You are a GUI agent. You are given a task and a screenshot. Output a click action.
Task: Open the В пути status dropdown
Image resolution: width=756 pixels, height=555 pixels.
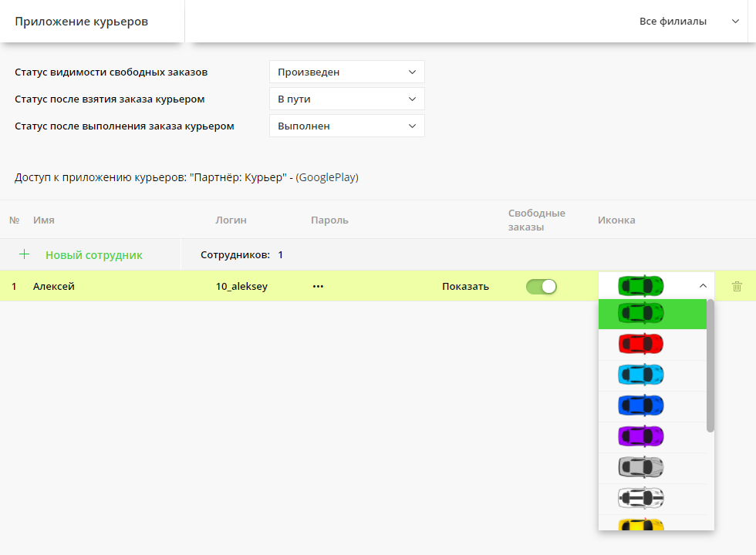(346, 99)
